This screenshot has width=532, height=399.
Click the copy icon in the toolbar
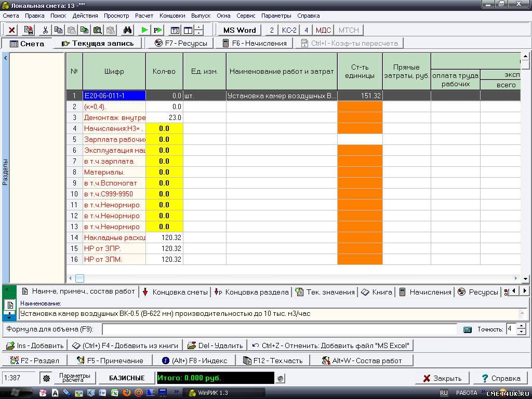coord(58,30)
